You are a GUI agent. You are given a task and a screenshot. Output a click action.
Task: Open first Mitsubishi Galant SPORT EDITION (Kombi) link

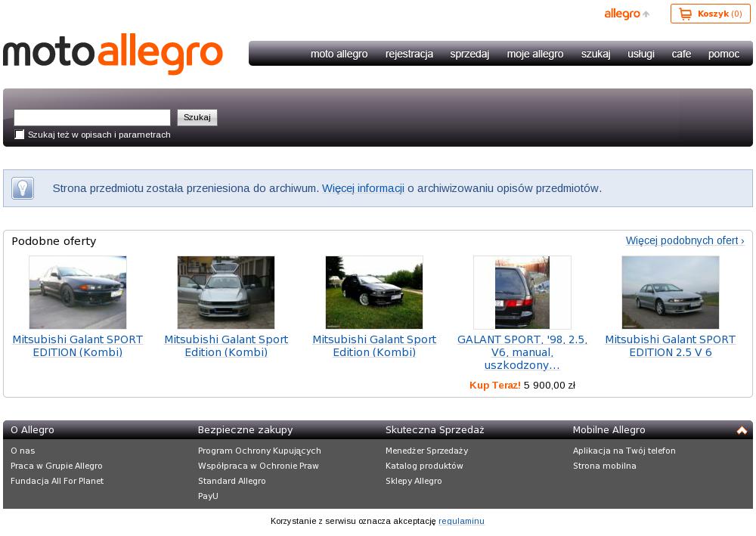pos(78,346)
